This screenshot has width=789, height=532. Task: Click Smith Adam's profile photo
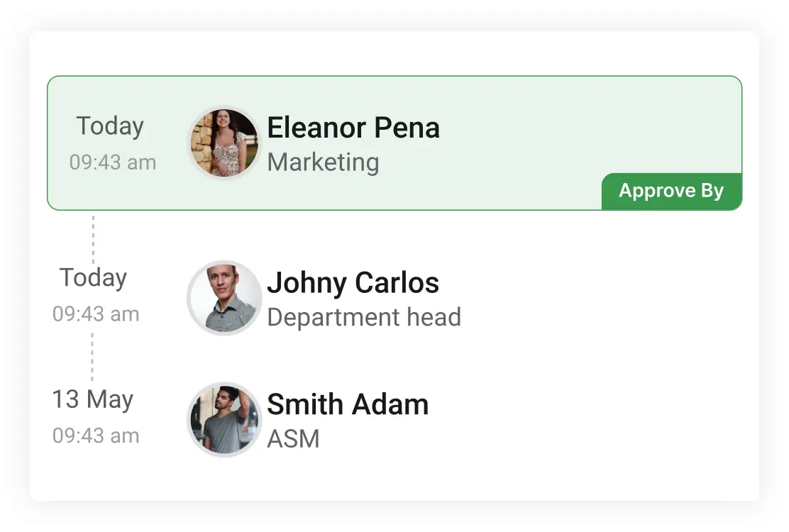click(x=224, y=420)
